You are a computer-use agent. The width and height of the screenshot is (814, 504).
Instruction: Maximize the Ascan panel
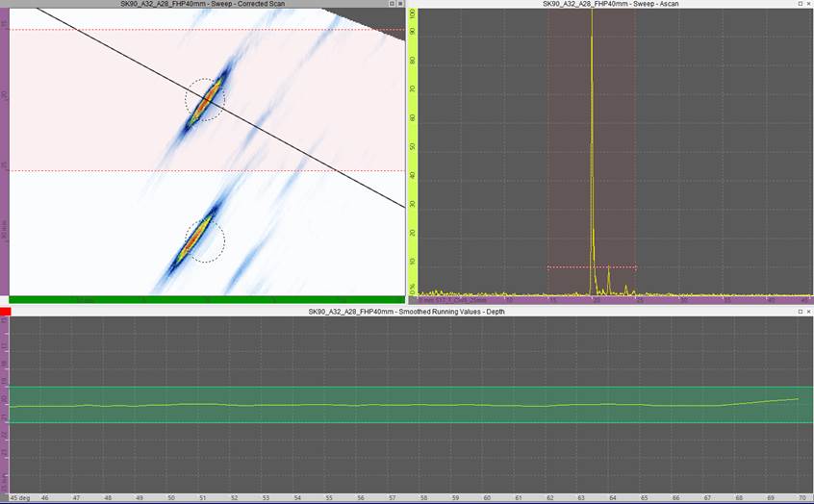point(801,4)
